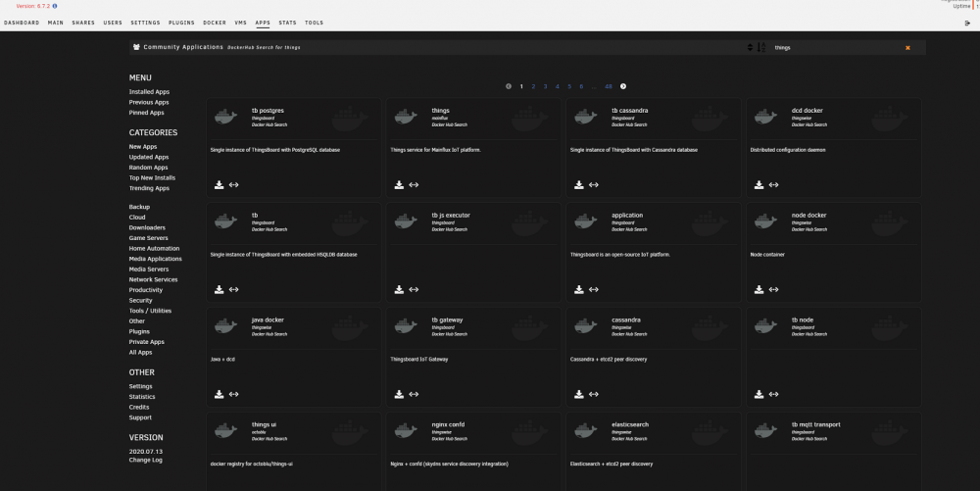Click link arrow icon on tb gateway card
The height and width of the screenshot is (491, 980).
coord(414,394)
